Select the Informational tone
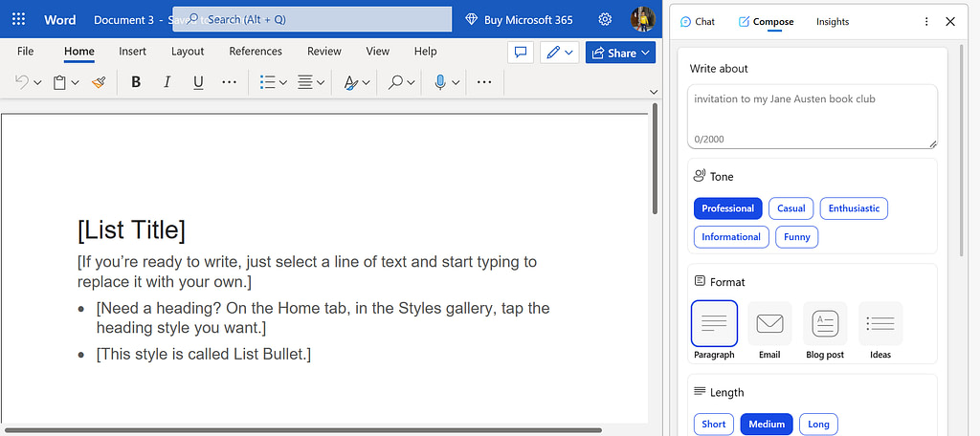This screenshot has height=436, width=980. point(731,237)
